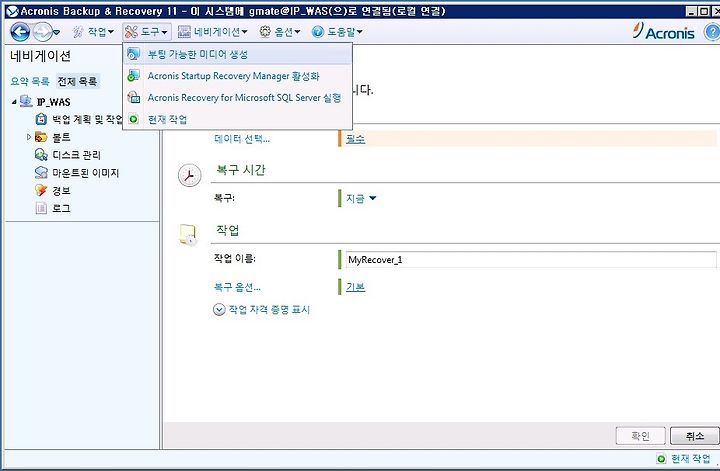Open the 도움말 menu

[337, 32]
